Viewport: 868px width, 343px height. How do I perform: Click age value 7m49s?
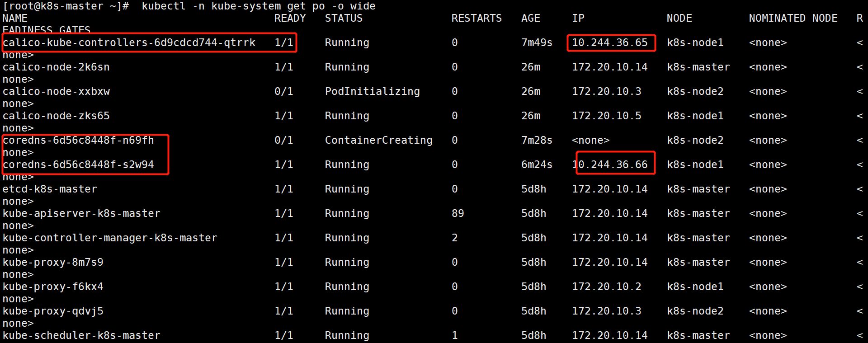tap(537, 42)
